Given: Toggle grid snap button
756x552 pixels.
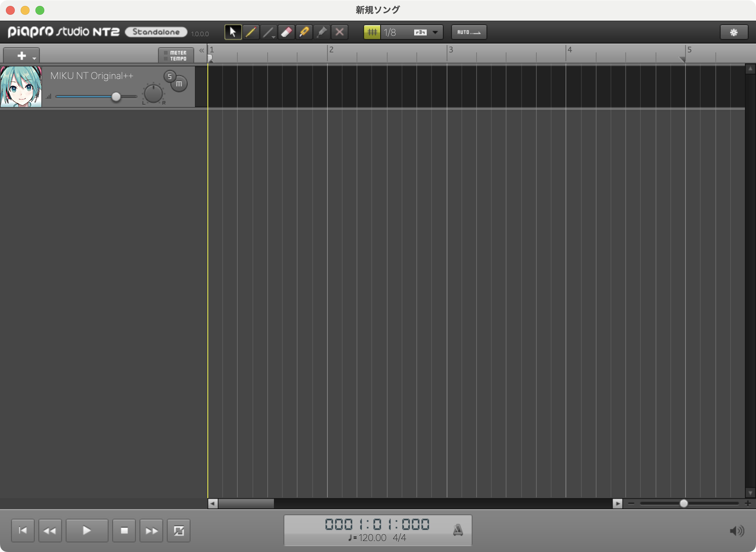Looking at the screenshot, I should click(372, 32).
